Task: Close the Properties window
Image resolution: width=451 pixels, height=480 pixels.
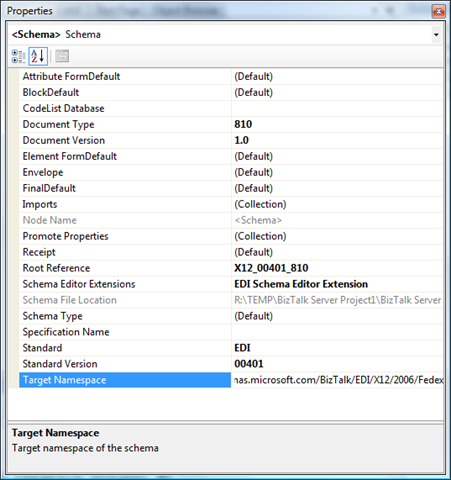Action: [438, 12]
